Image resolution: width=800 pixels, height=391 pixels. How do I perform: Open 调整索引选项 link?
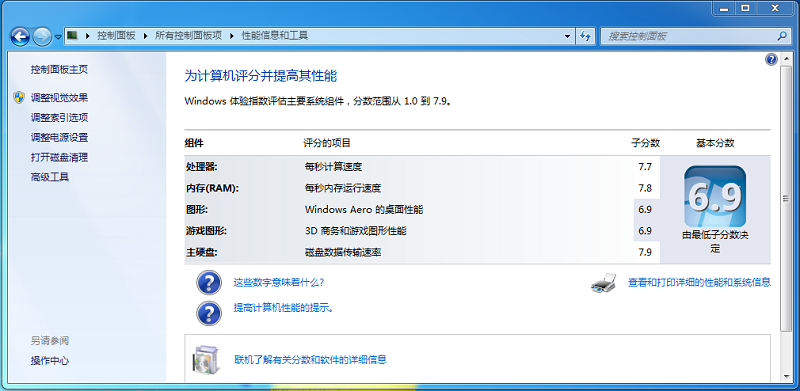click(x=59, y=117)
